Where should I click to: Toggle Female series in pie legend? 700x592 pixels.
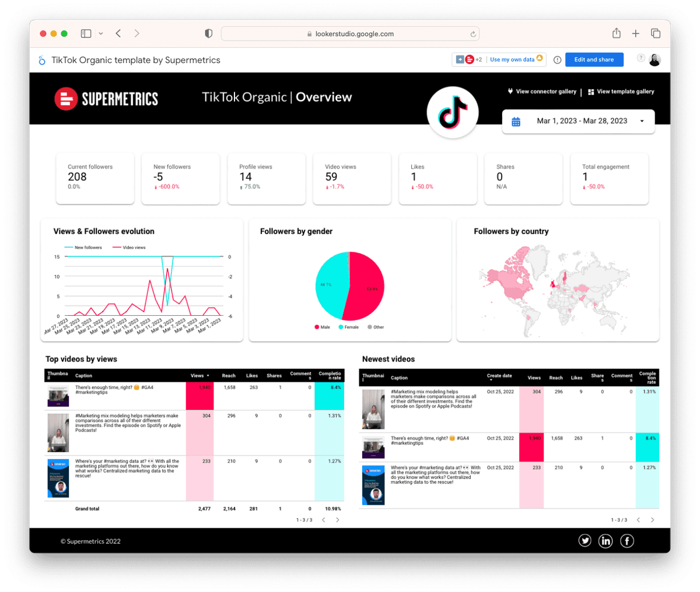pyautogui.click(x=348, y=327)
